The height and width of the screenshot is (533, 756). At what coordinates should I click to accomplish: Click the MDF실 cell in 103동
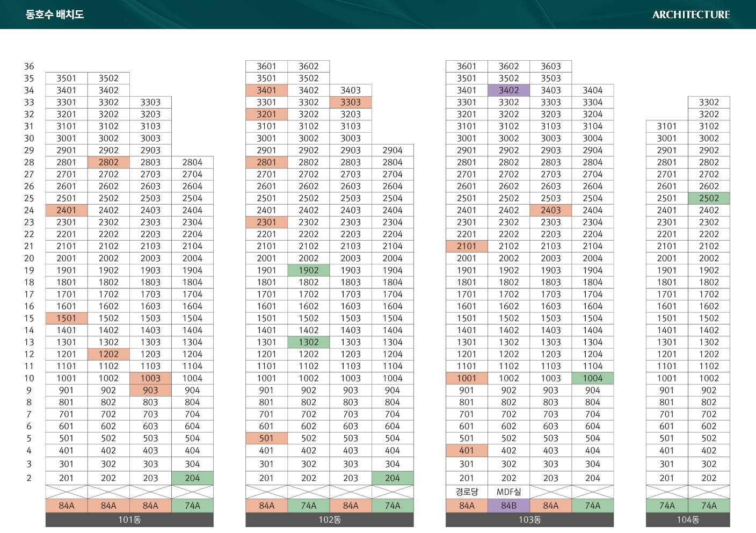pos(509,492)
